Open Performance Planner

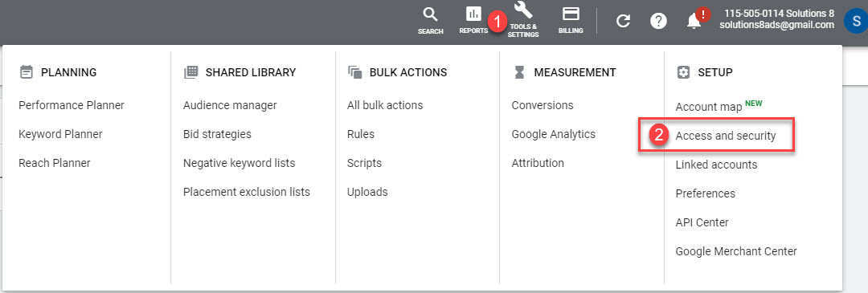click(72, 105)
